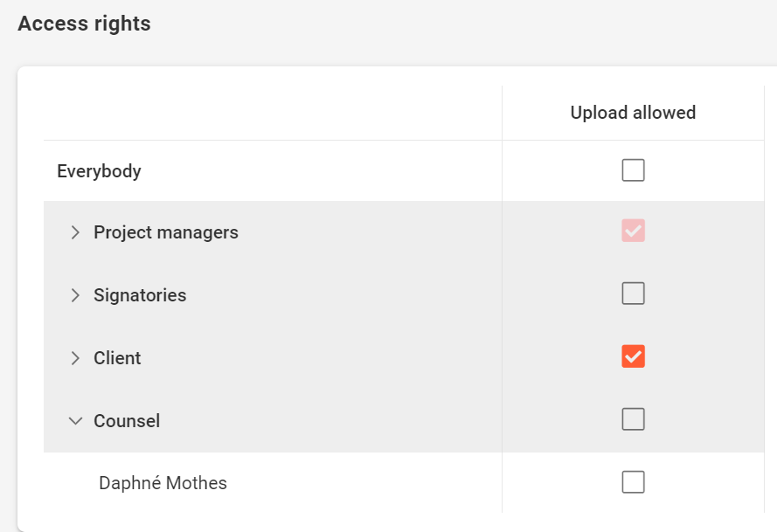Select the Signatories group name
777x532 pixels.
coord(140,295)
